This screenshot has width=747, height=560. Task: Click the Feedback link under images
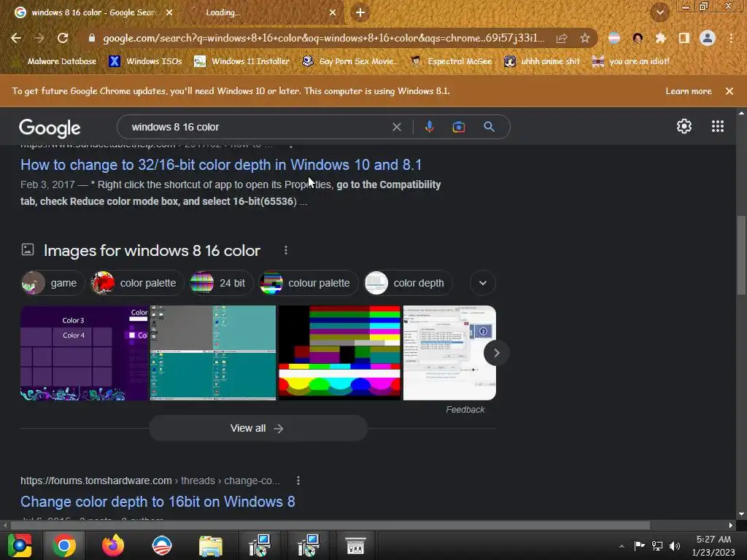(465, 410)
